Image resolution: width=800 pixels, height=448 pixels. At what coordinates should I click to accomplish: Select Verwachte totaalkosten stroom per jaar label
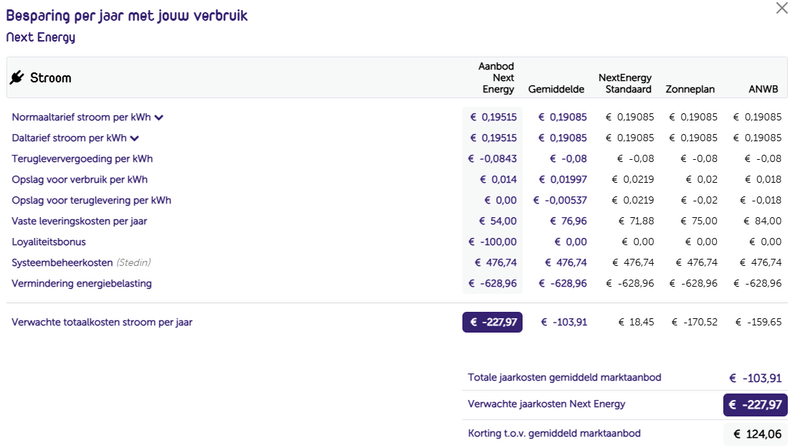102,322
